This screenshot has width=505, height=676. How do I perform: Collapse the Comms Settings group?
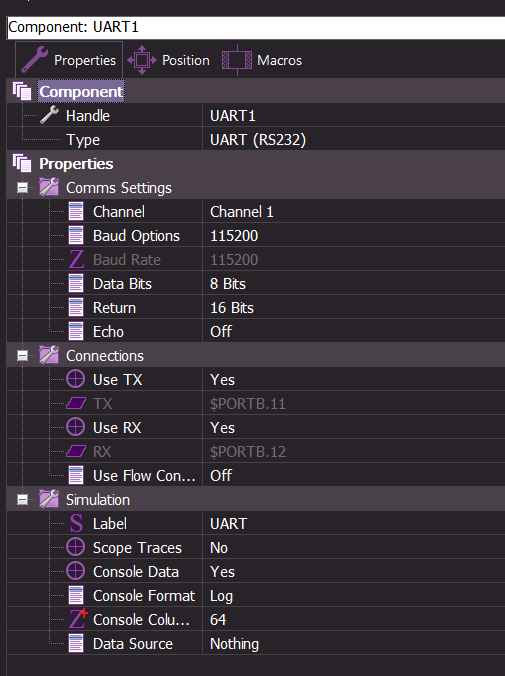[x=22, y=188]
